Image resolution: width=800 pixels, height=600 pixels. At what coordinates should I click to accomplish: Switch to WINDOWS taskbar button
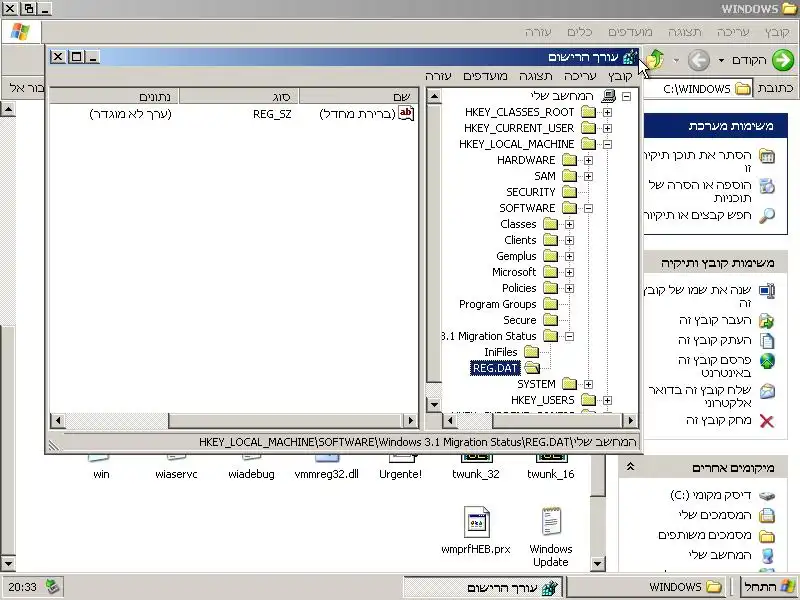(647, 587)
